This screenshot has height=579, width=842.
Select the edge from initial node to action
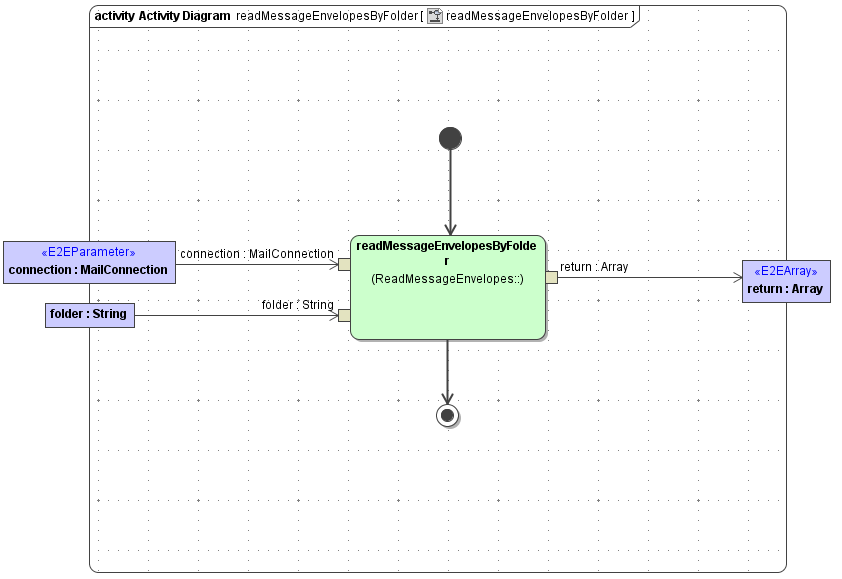451,190
